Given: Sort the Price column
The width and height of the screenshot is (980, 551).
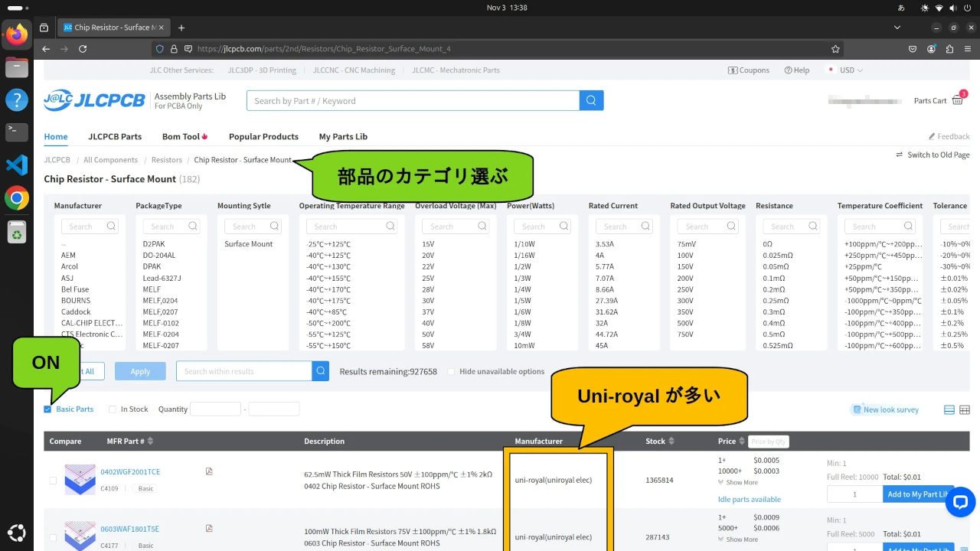Looking at the screenshot, I should tap(742, 441).
